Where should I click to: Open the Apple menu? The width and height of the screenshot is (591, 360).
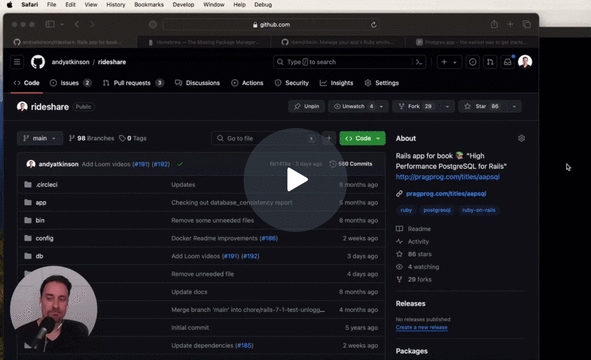click(x=10, y=5)
